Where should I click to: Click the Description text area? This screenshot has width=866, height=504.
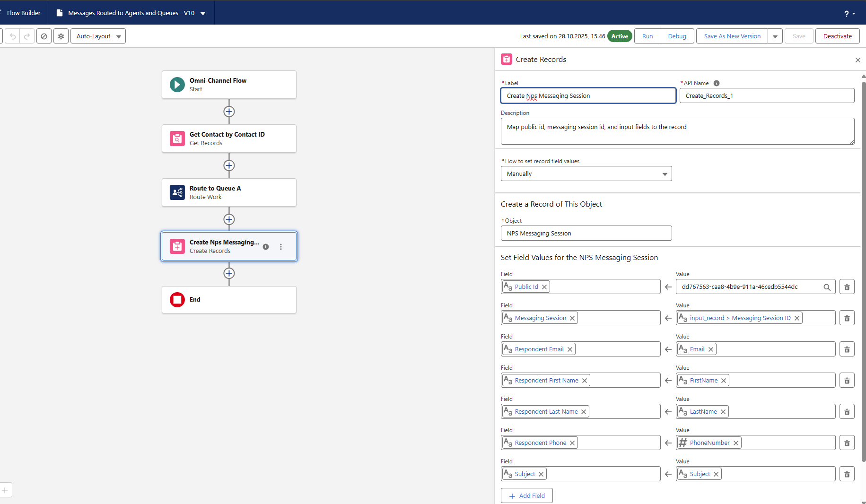(677, 131)
